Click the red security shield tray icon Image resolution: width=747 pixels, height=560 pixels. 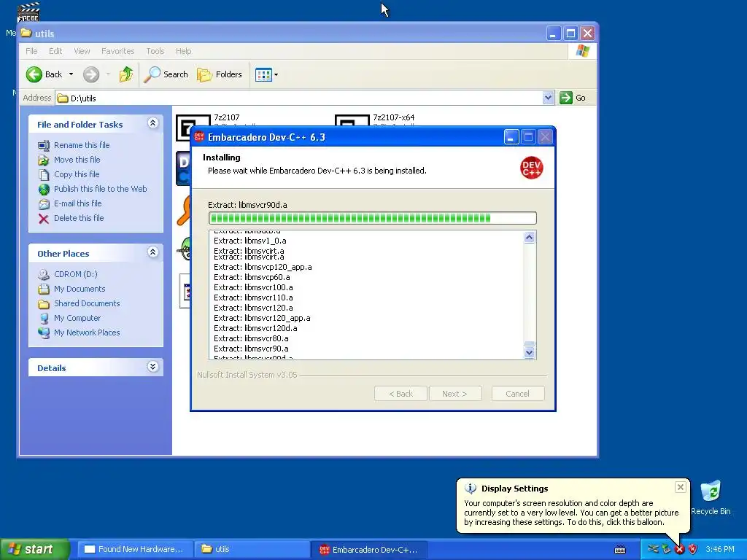click(x=693, y=550)
